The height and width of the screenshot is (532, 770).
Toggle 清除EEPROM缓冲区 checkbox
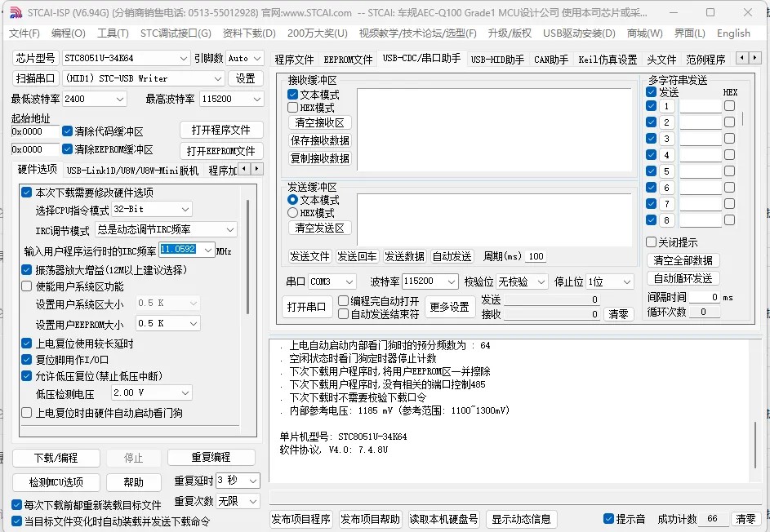[67, 149]
